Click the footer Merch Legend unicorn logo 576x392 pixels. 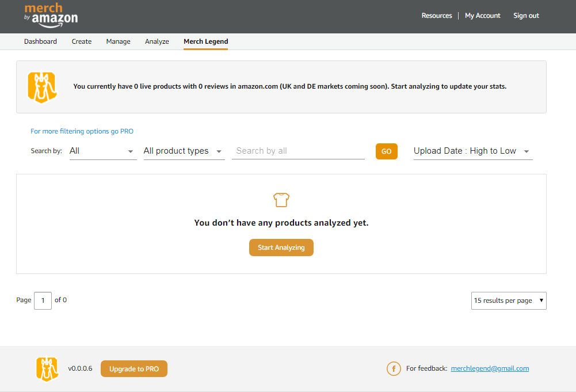[x=47, y=369]
